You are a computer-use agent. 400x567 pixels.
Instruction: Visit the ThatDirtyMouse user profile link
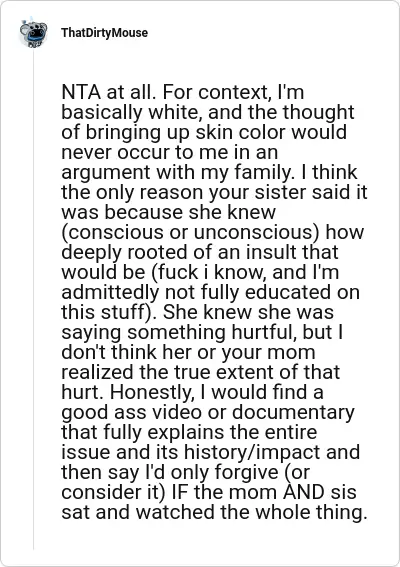pyautogui.click(x=104, y=33)
